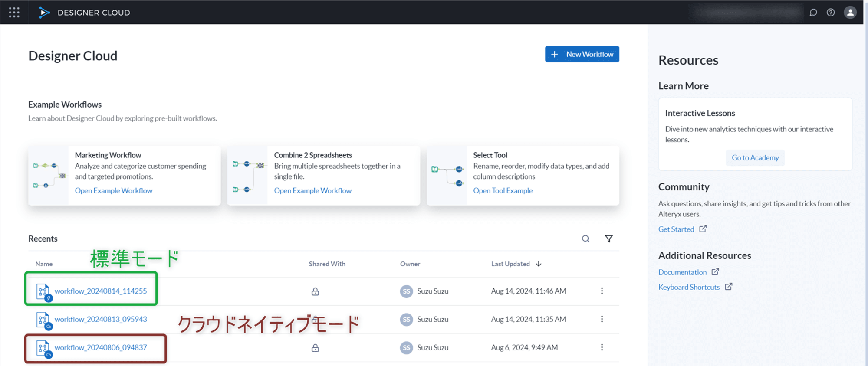Screen dimensions: 868x366
Task: Click the Last Updated column header
Action: [510, 264]
